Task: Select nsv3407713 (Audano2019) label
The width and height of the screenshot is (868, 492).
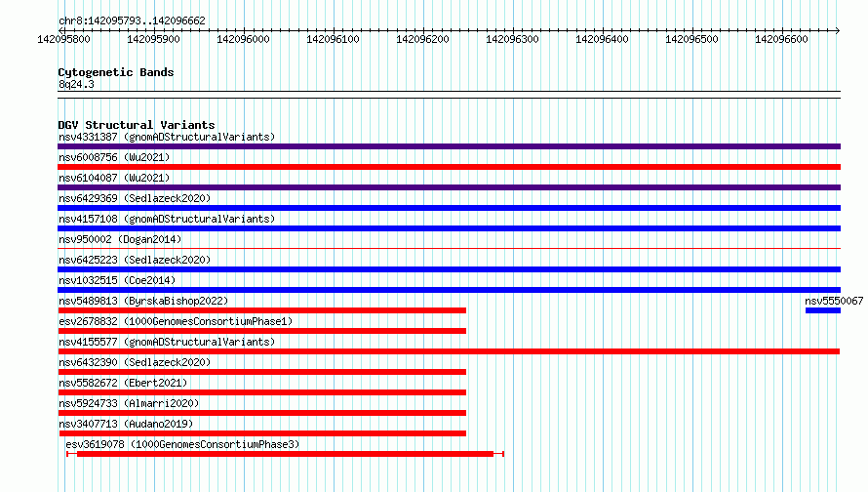Action: (126, 424)
